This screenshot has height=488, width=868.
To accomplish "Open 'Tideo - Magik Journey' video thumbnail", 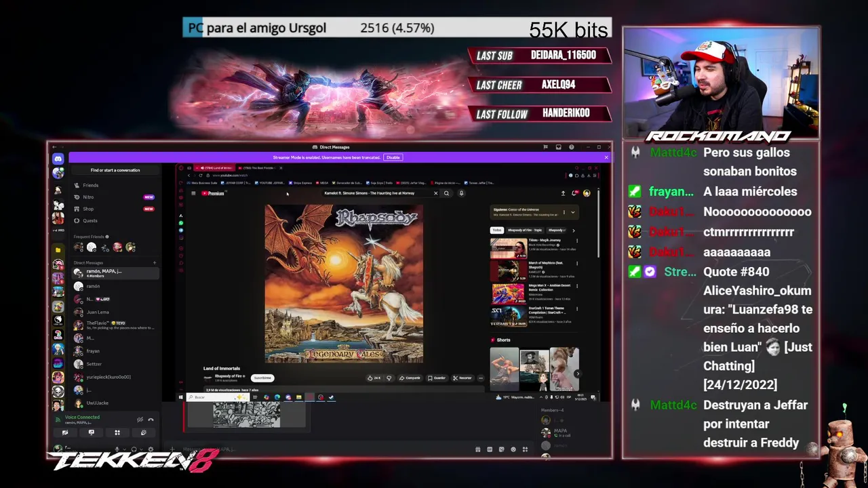I will [509, 248].
